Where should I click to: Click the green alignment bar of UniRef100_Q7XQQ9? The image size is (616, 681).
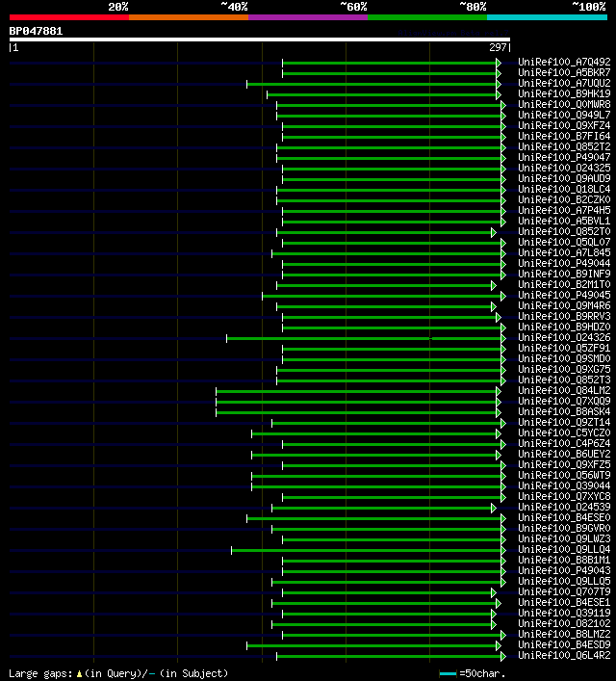click(356, 403)
